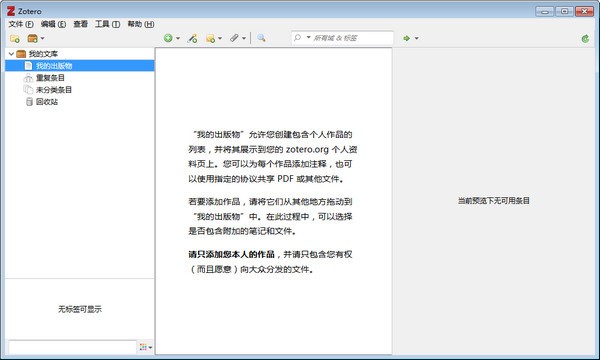
Task: Click the Advanced Search magnifier icon
Action: click(261, 38)
